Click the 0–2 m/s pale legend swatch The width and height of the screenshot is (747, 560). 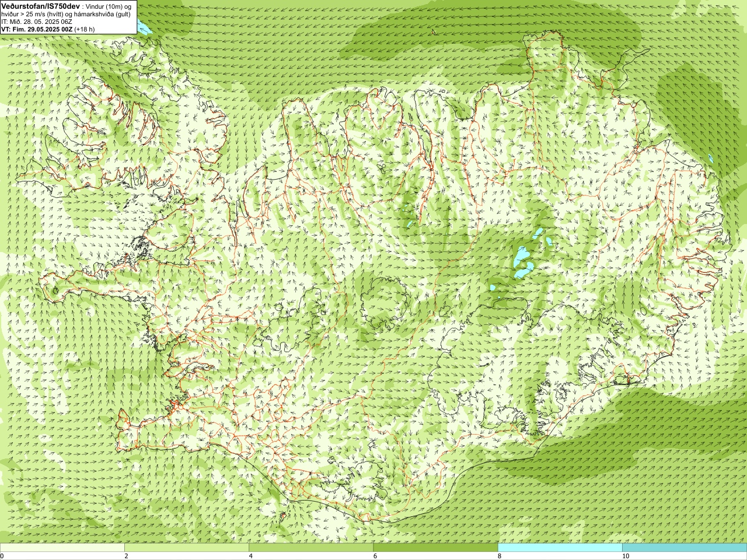[62, 548]
